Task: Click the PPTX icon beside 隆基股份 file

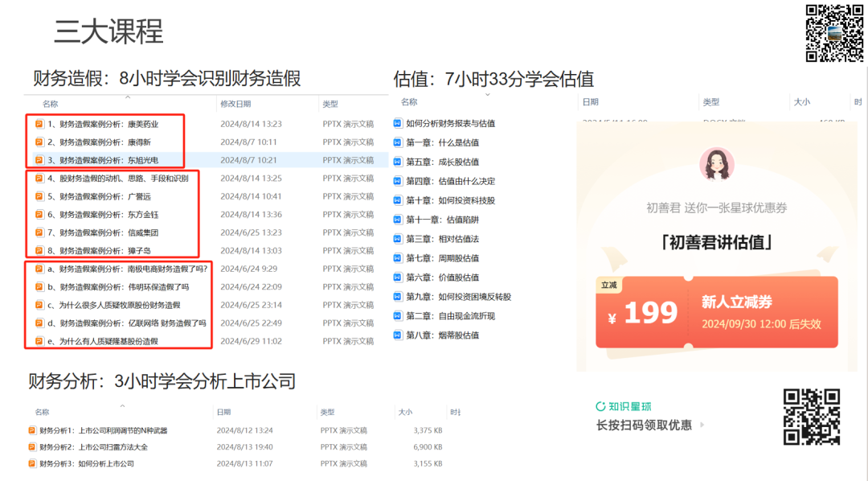Action: [x=39, y=341]
